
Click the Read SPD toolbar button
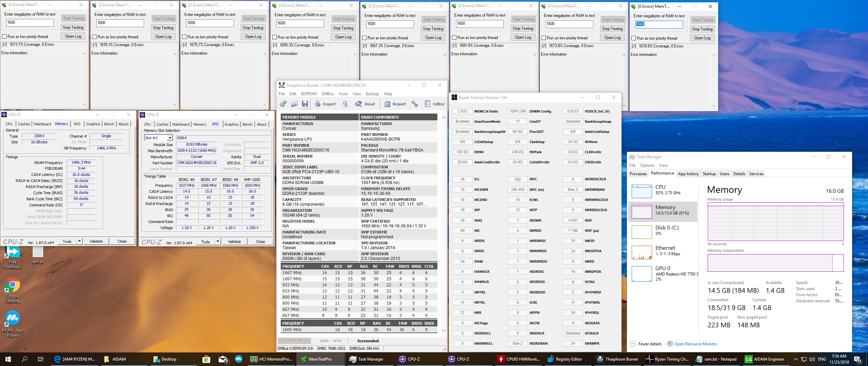click(x=365, y=104)
